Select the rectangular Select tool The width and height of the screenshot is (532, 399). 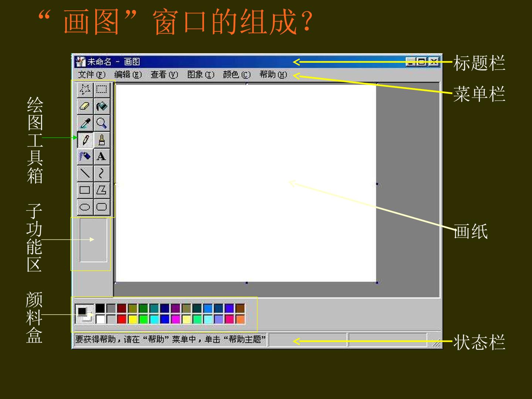coord(102,90)
